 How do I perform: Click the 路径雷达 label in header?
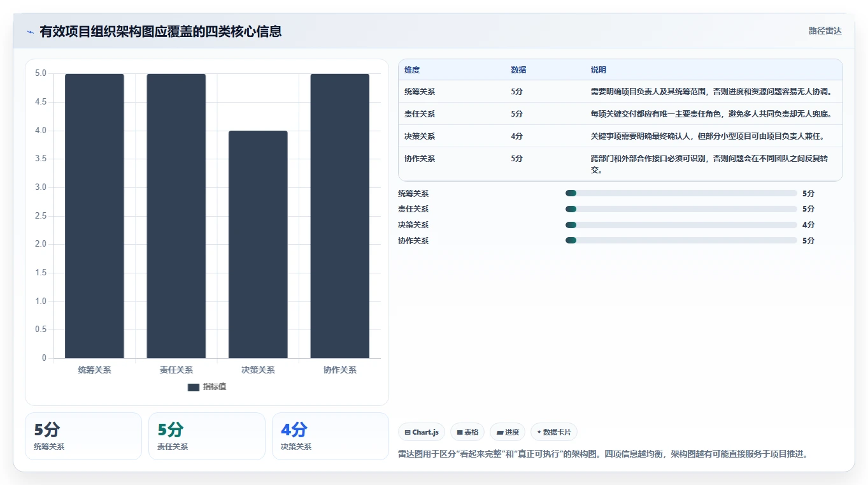tap(825, 31)
